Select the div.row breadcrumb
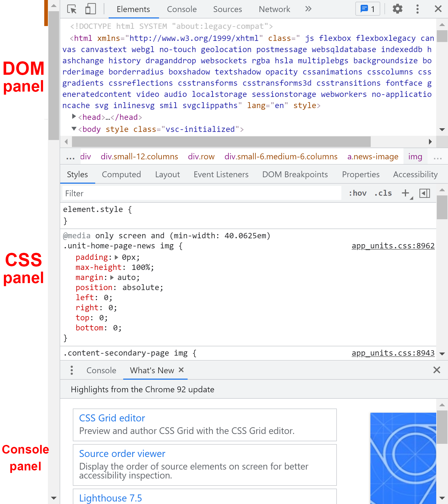The width and height of the screenshot is (448, 504). [x=201, y=157]
